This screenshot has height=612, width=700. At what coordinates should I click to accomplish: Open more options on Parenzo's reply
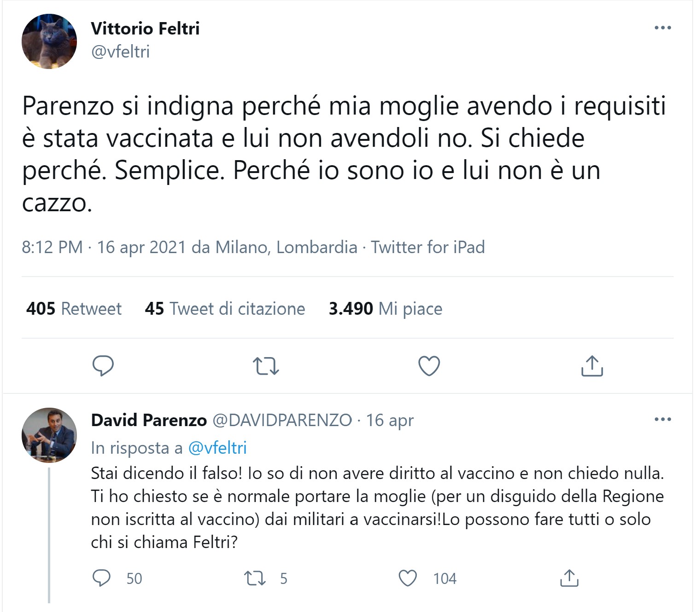[662, 419]
